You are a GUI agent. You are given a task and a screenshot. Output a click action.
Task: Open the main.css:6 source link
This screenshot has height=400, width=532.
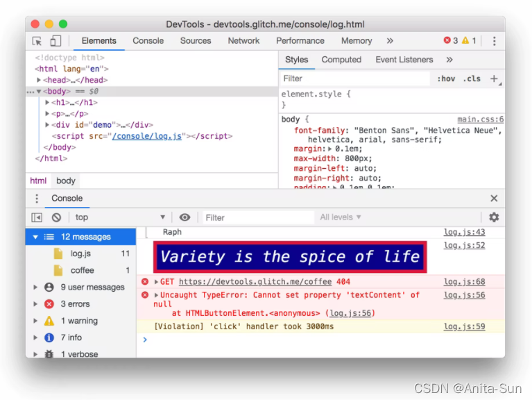tap(481, 119)
